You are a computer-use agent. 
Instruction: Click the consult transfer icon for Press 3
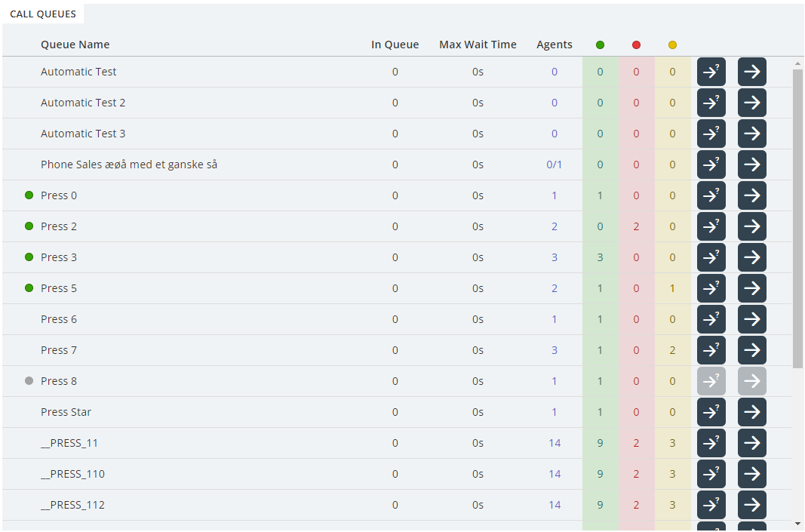point(711,257)
